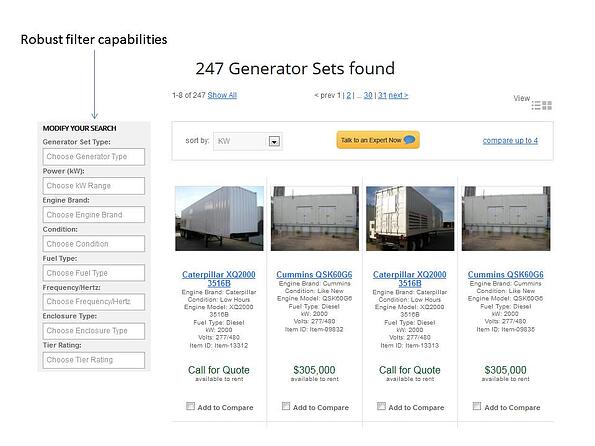Click the $305,000 price for Item-09832
Viewport: 595px width, 446px height.
pyautogui.click(x=314, y=370)
